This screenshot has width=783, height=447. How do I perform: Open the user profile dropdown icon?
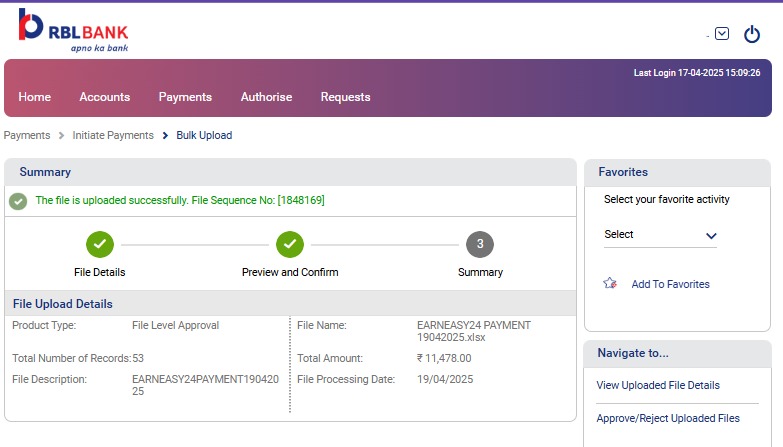click(722, 33)
